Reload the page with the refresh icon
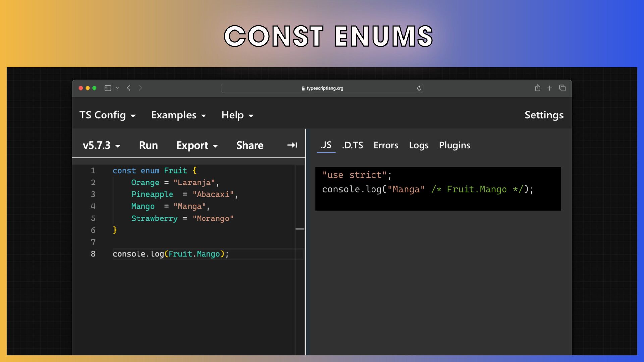The height and width of the screenshot is (362, 644). pos(419,88)
